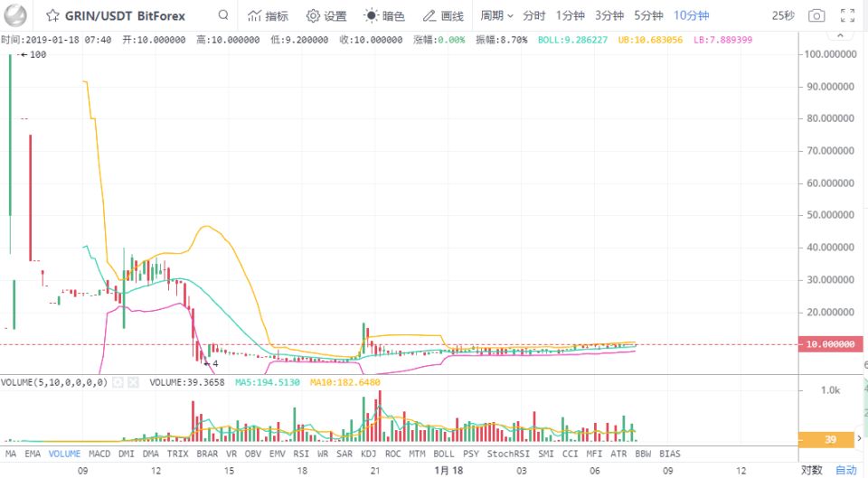Select the OBV indicator
Viewport: 868px width, 478px height.
(253, 454)
